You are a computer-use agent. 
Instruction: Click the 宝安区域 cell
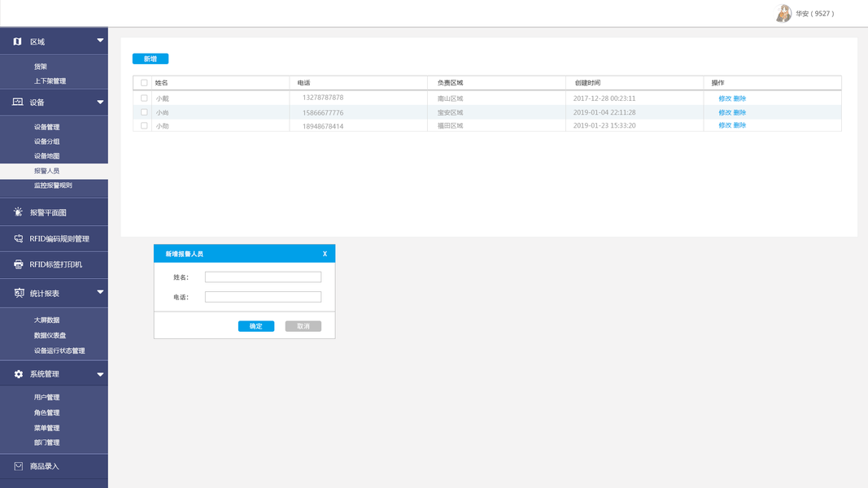click(x=450, y=113)
